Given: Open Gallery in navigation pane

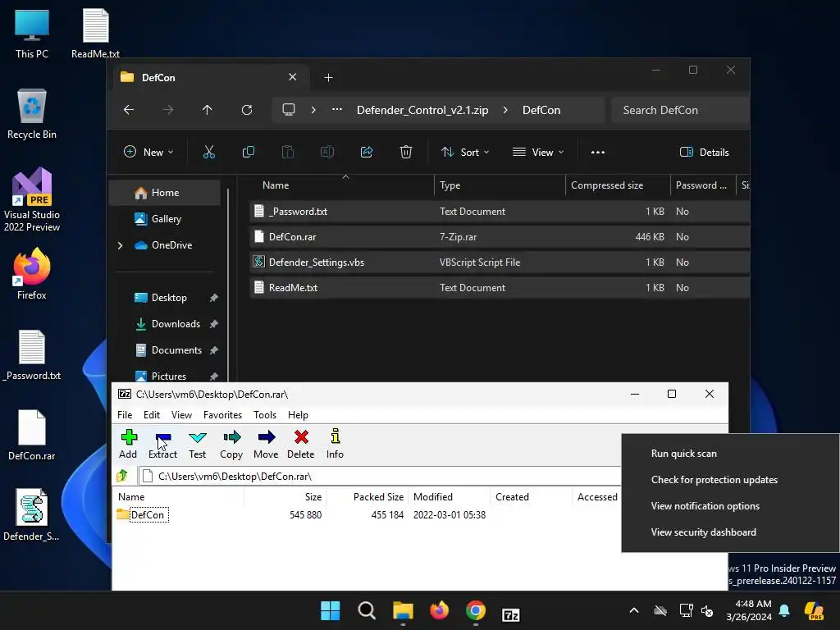Looking at the screenshot, I should click(x=166, y=218).
